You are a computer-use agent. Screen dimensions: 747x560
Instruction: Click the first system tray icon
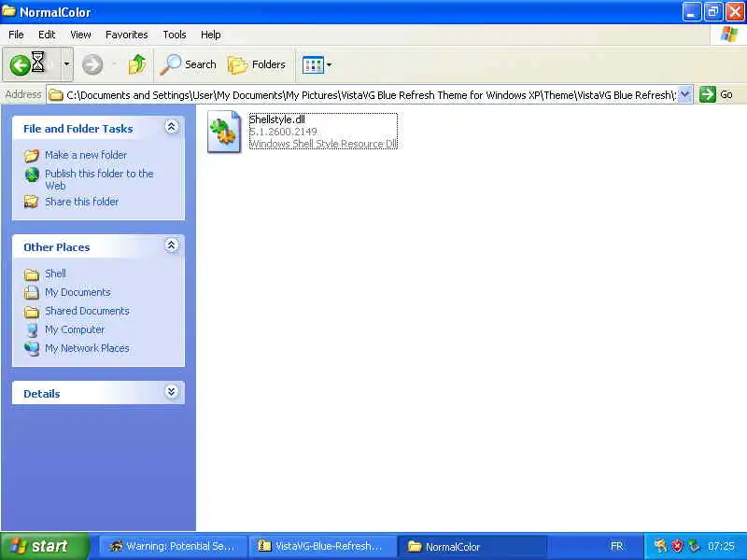660,546
